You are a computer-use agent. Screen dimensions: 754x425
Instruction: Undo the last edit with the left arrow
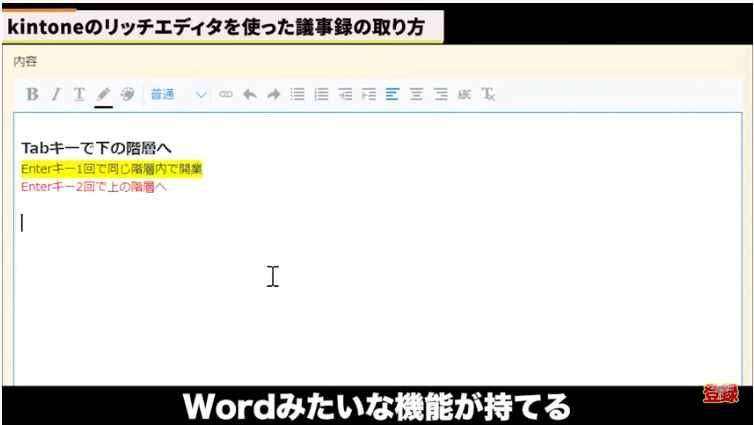(250, 95)
